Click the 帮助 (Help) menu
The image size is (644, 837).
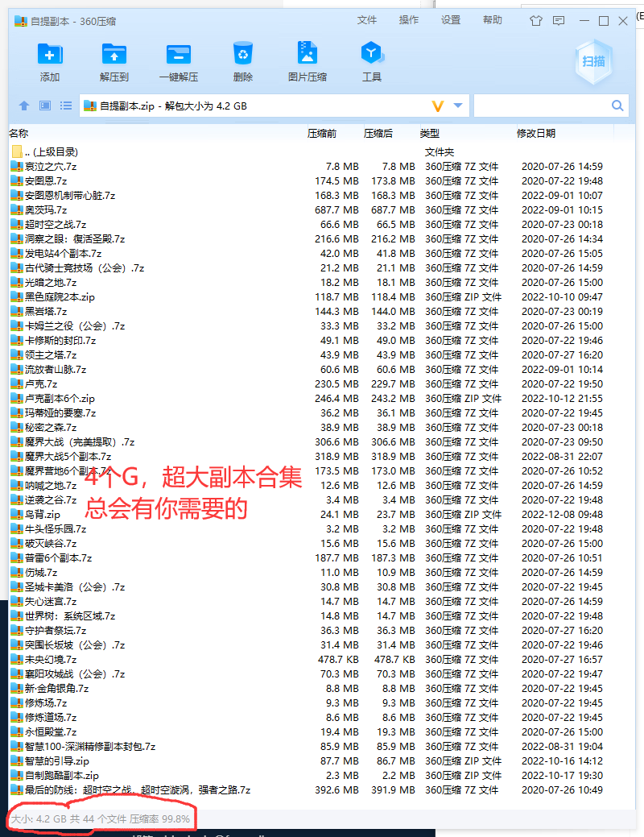click(x=493, y=20)
